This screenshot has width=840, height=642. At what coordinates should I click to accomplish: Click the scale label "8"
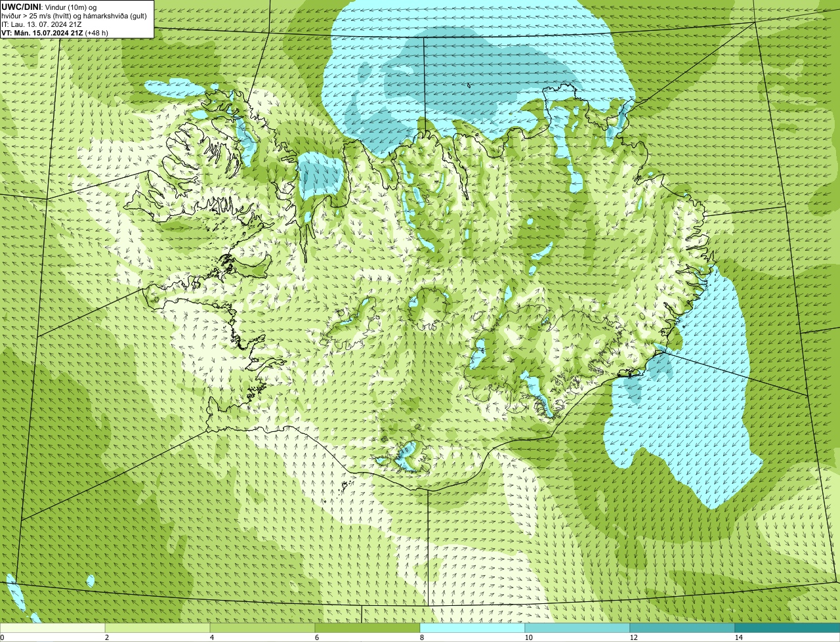coord(421,637)
